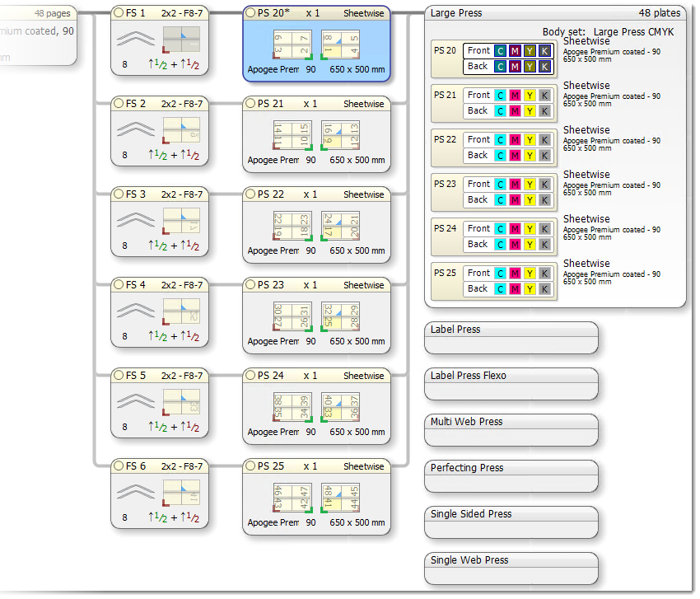
Task: Click the FS 4 status circle
Action: [x=119, y=284]
